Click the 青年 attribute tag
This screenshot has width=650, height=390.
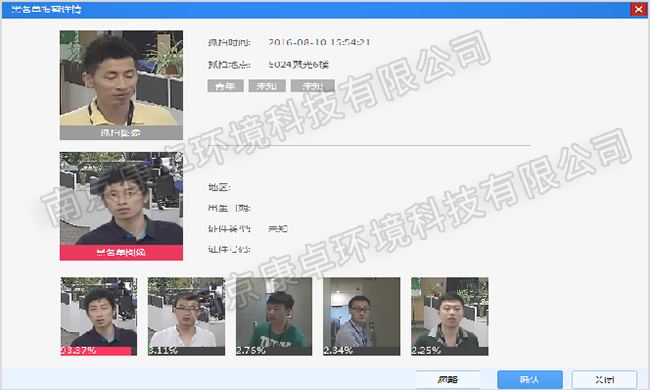pyautogui.click(x=225, y=86)
